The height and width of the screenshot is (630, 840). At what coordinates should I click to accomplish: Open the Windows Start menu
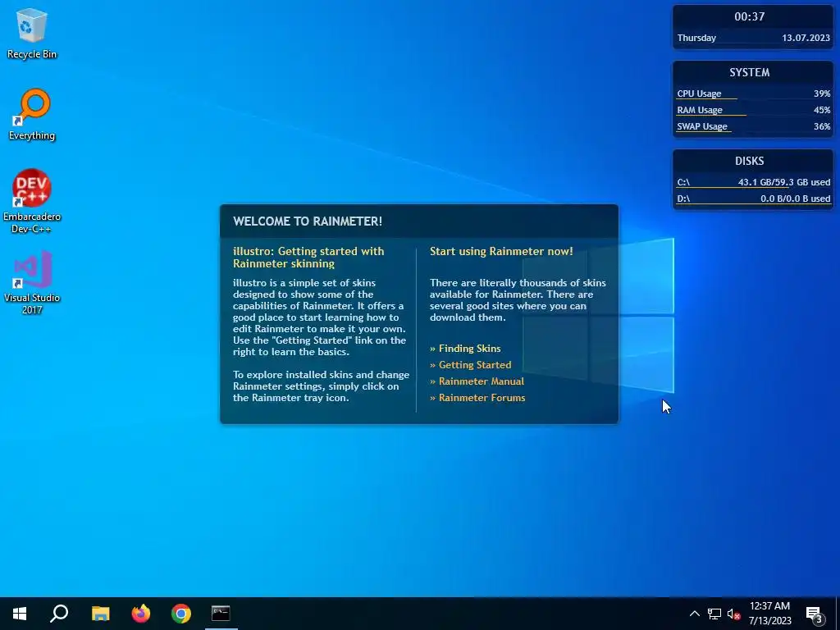(20, 614)
